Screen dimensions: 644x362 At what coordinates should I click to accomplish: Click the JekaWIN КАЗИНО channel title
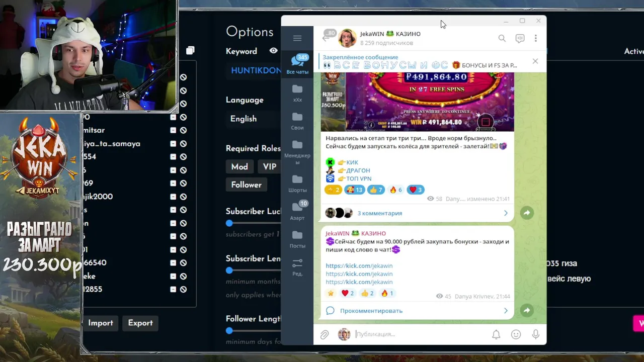click(390, 34)
